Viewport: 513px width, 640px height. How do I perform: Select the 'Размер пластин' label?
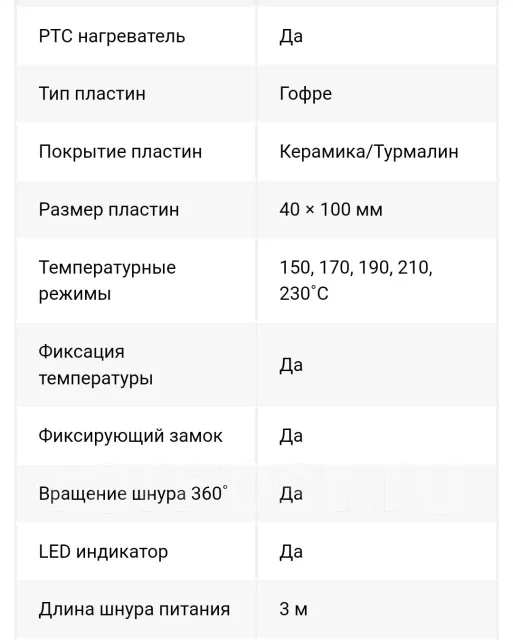point(109,210)
